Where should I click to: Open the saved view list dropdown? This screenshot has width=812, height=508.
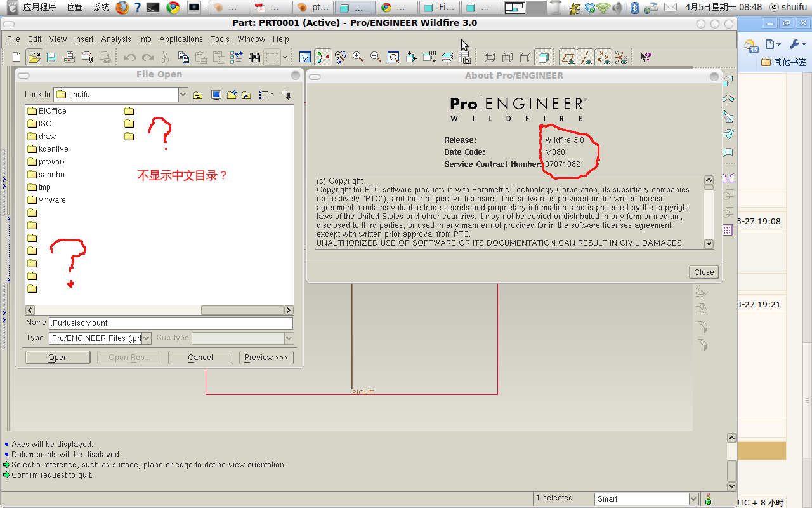click(429, 57)
